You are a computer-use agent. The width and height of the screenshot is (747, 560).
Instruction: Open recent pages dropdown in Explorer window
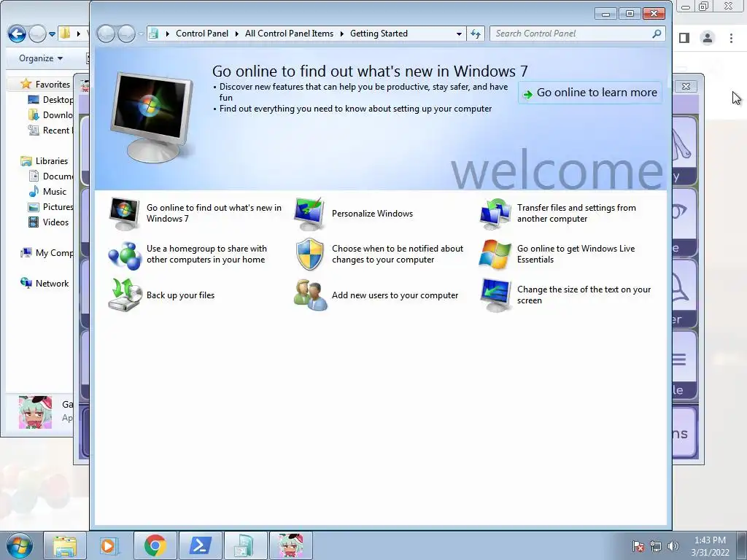[52, 34]
